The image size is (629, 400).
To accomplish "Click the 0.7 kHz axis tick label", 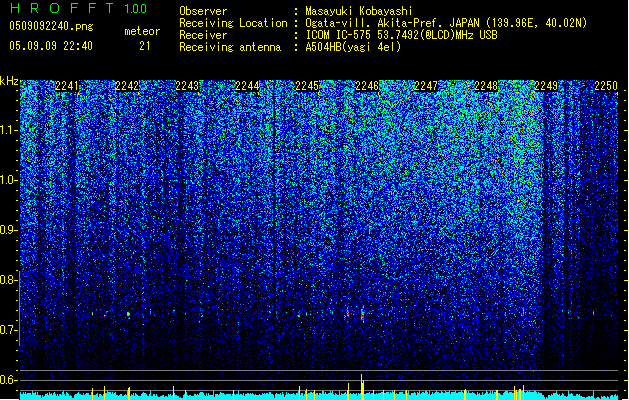I will pyautogui.click(x=8, y=330).
